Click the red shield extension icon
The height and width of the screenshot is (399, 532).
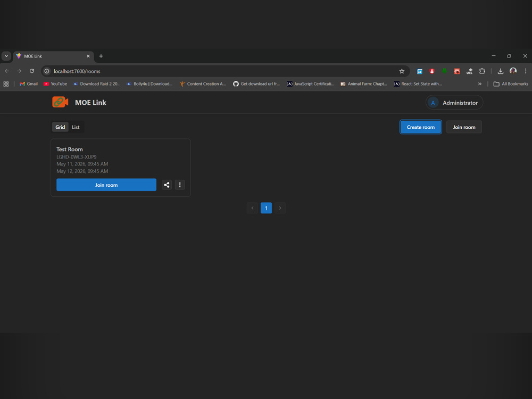(x=432, y=71)
